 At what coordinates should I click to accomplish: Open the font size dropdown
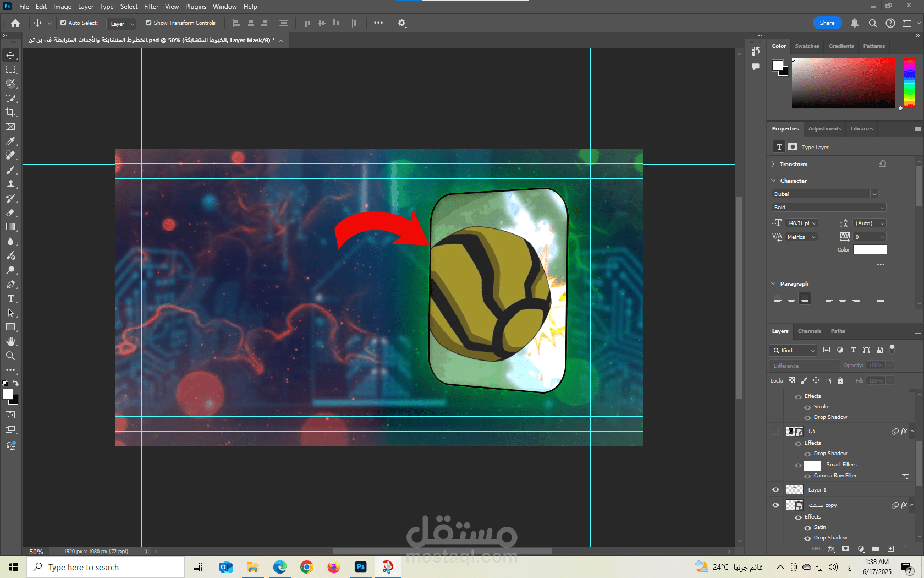(815, 223)
